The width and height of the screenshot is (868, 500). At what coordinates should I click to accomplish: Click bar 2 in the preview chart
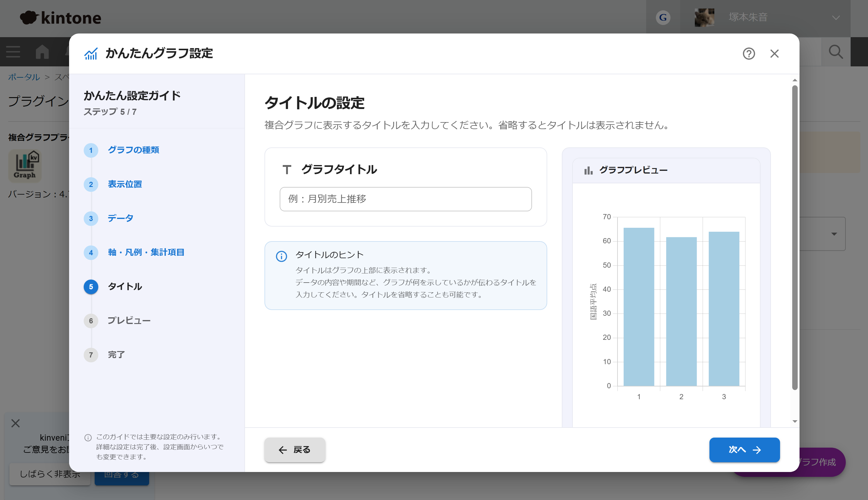[681, 312]
